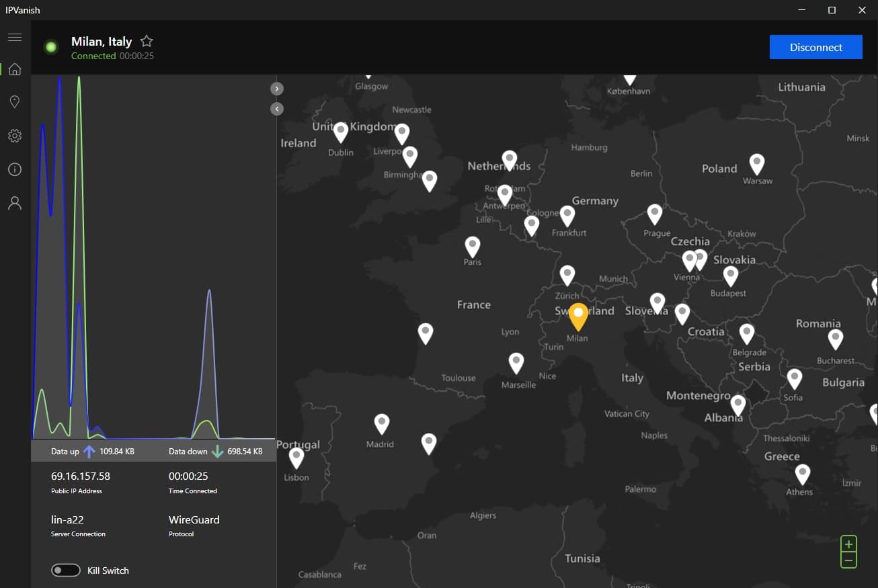This screenshot has height=588, width=878.
Task: Zoom in the map with plus
Action: 848,544
